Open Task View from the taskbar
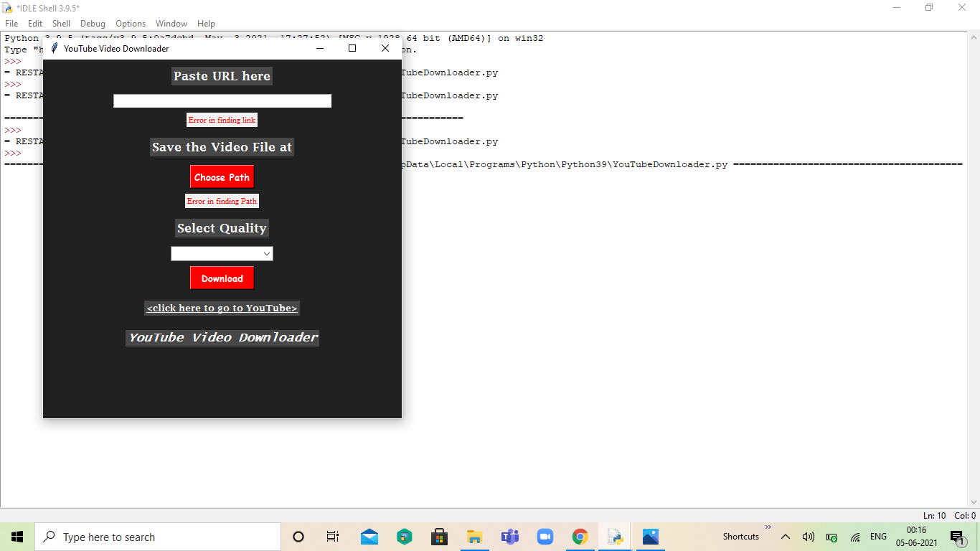Screen dimensions: 980x551 pyautogui.click(x=333, y=536)
